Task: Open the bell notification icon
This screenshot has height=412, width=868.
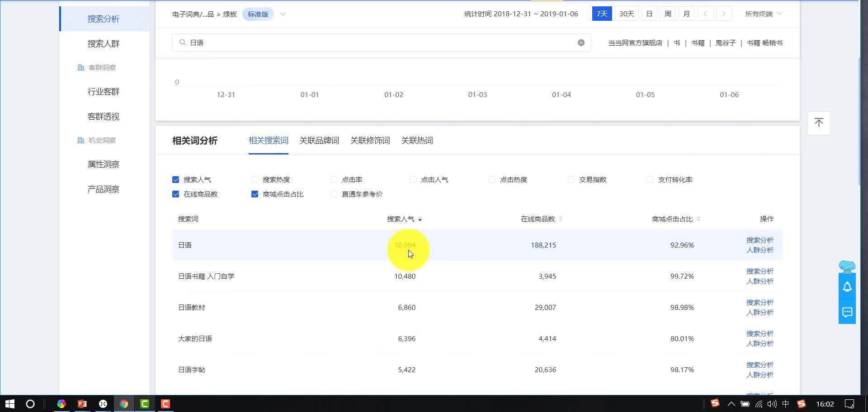Action: pyautogui.click(x=847, y=287)
